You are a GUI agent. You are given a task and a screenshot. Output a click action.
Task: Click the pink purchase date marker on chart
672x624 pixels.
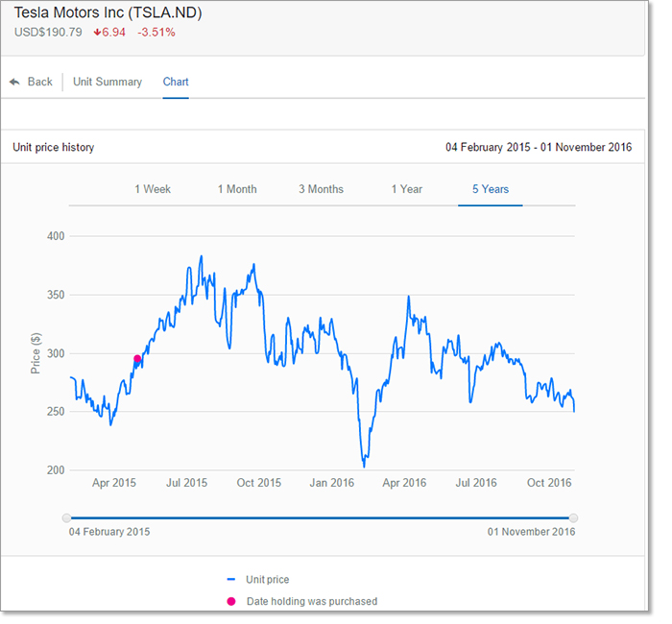click(x=137, y=359)
